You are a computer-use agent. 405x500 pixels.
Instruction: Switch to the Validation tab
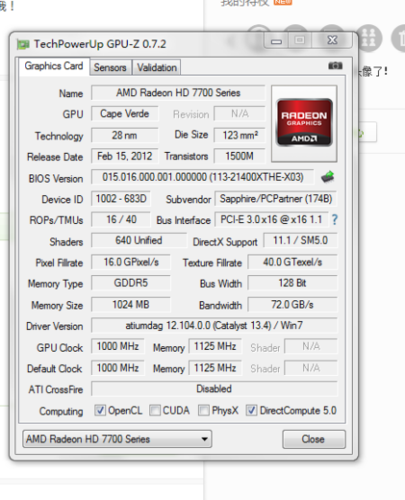click(x=157, y=68)
